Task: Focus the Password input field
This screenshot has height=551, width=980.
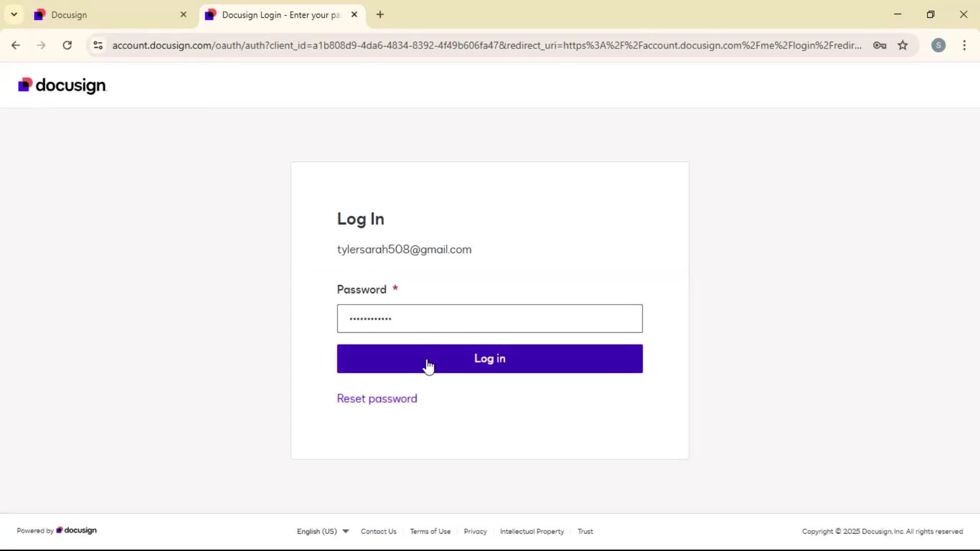Action: [489, 319]
